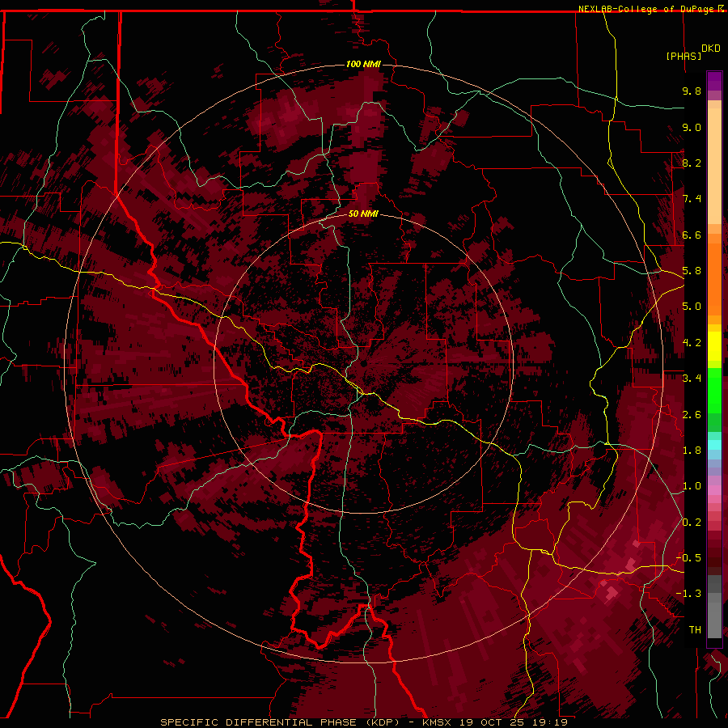Click the radar site dot at the rings' center
Image resolution: width=728 pixels, height=728 pixels.
coord(364,363)
